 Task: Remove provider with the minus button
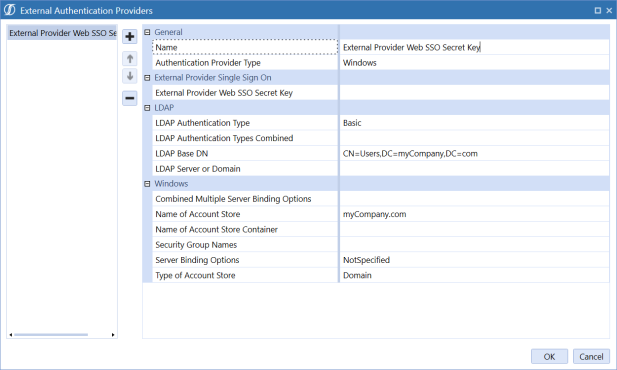(x=129, y=98)
